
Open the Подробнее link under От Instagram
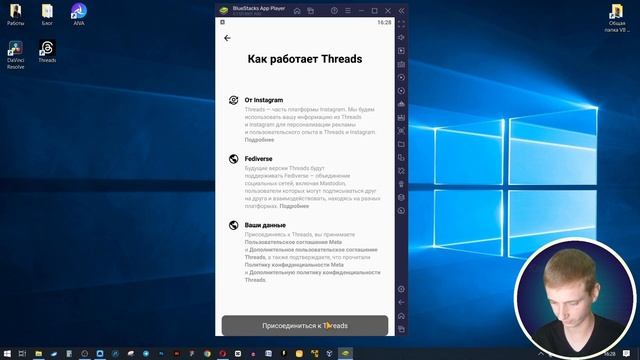coord(259,140)
